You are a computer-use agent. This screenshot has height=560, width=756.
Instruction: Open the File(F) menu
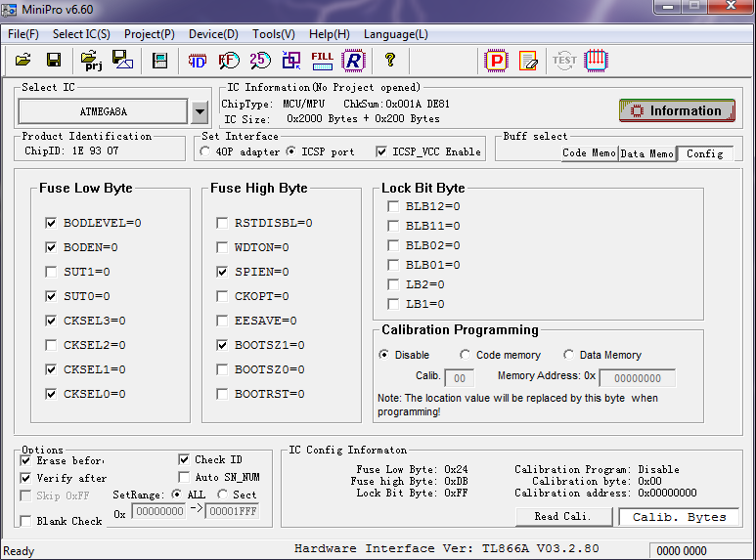click(x=23, y=34)
